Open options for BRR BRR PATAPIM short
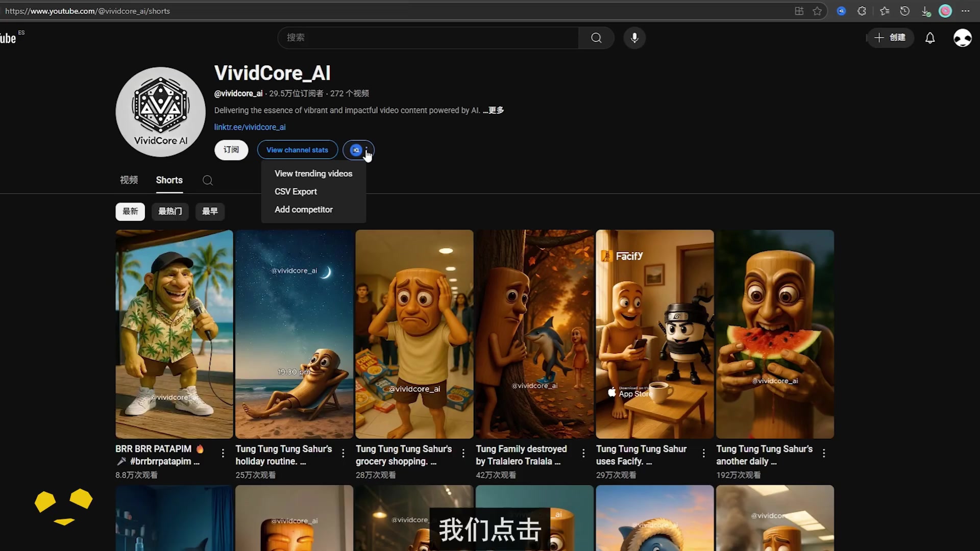Viewport: 980px width, 551px height. (x=223, y=453)
